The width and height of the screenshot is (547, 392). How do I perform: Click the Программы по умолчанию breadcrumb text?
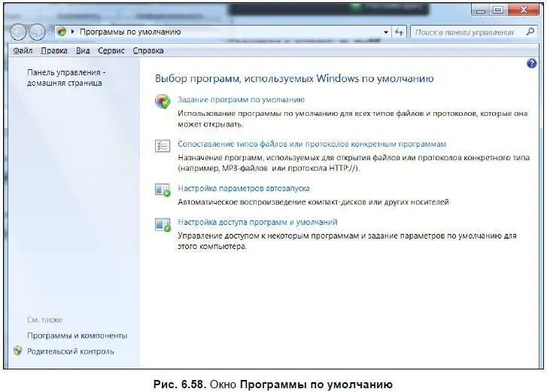[x=130, y=32]
